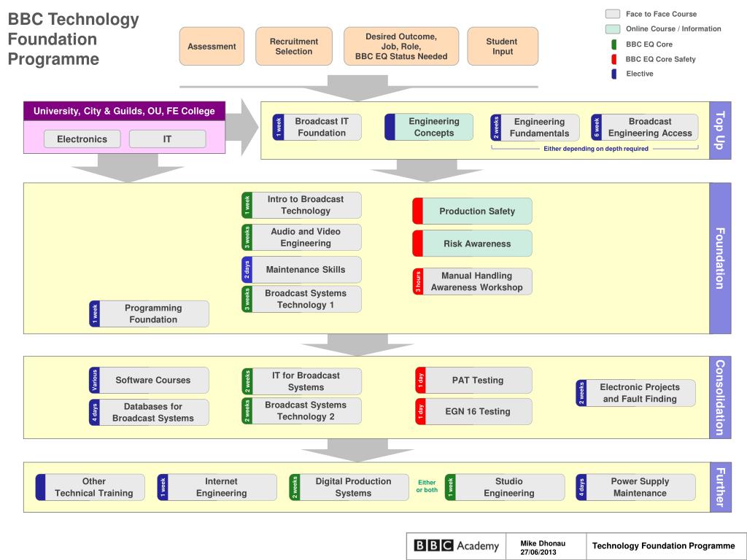Click the blue 2 weeks tag on Electronic Projects

tap(581, 393)
